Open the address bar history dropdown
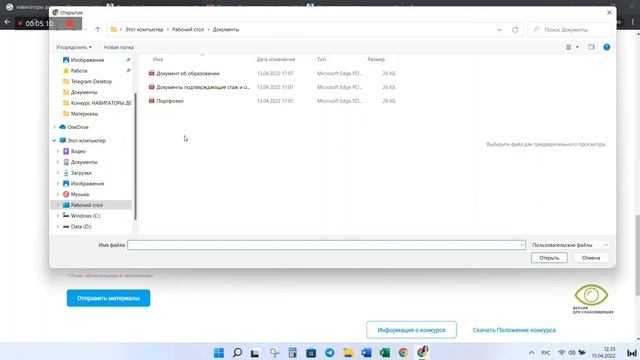Screen dimensions: 640x360 click(x=499, y=30)
